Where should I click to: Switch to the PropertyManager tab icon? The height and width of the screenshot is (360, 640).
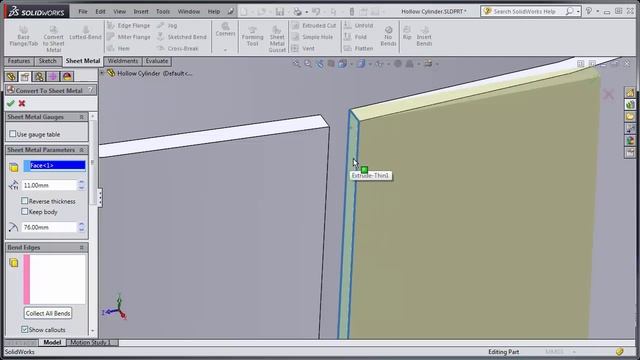tap(25, 76)
